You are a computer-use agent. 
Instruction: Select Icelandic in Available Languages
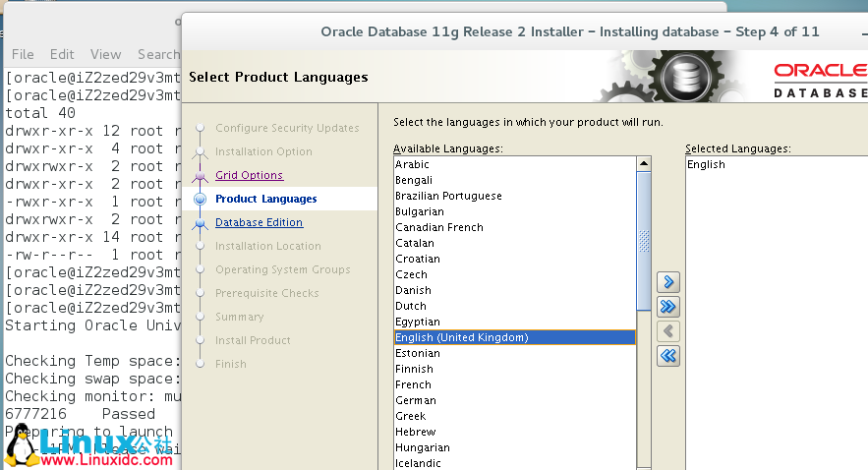point(515,463)
